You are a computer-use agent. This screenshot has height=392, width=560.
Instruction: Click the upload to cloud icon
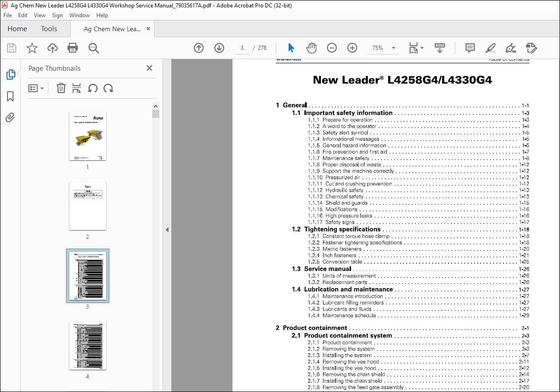tap(53, 48)
